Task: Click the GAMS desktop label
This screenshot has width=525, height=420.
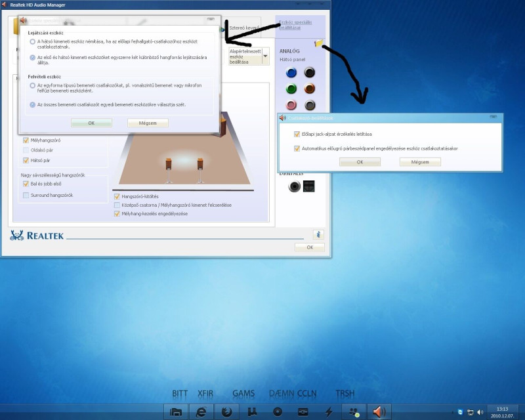Action: pos(243,394)
